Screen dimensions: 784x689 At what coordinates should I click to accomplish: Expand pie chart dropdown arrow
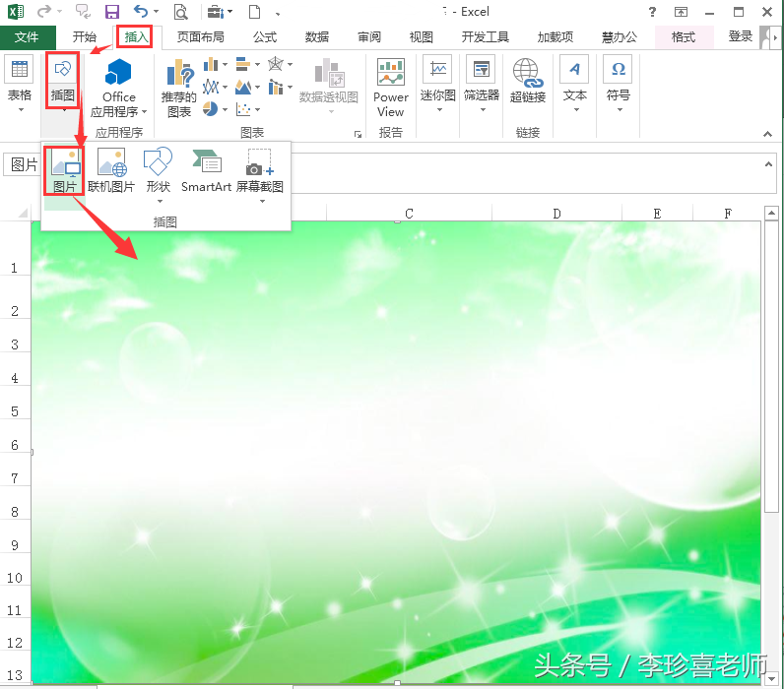coord(225,109)
